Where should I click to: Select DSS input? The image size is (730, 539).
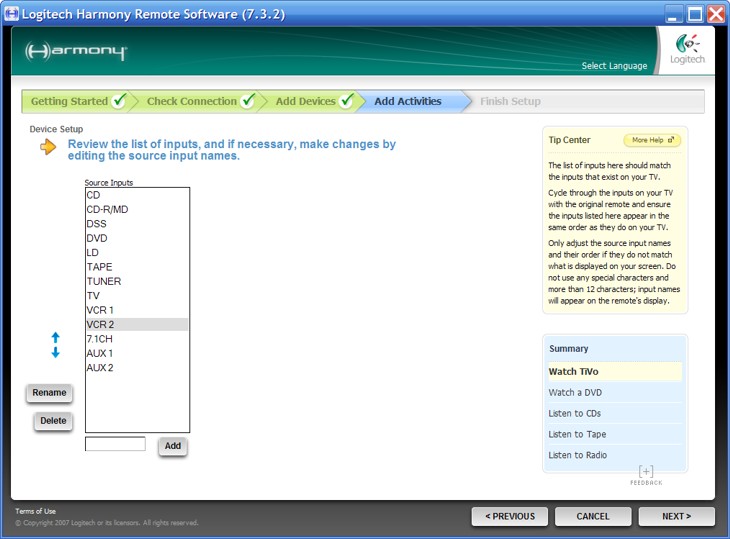coord(137,224)
